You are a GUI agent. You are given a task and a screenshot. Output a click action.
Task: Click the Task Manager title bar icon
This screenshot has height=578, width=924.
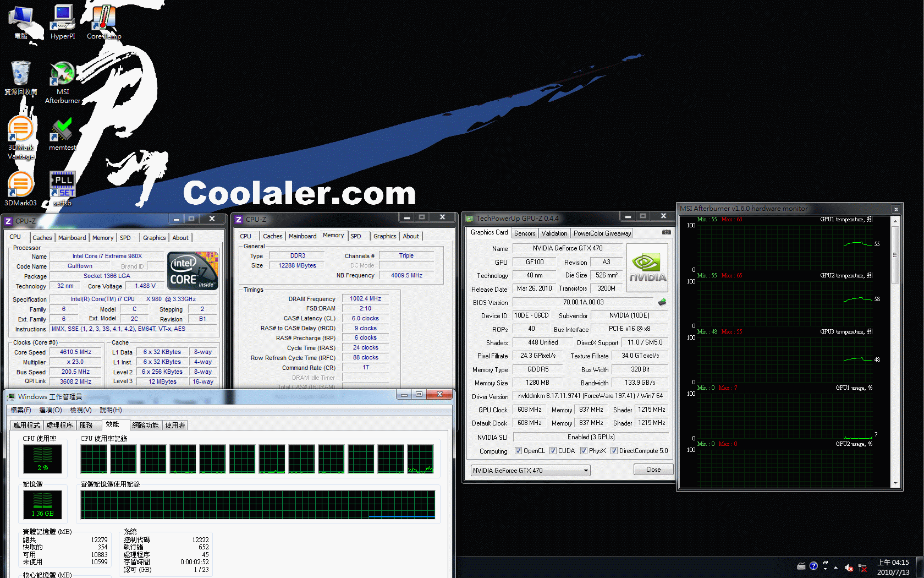12,396
